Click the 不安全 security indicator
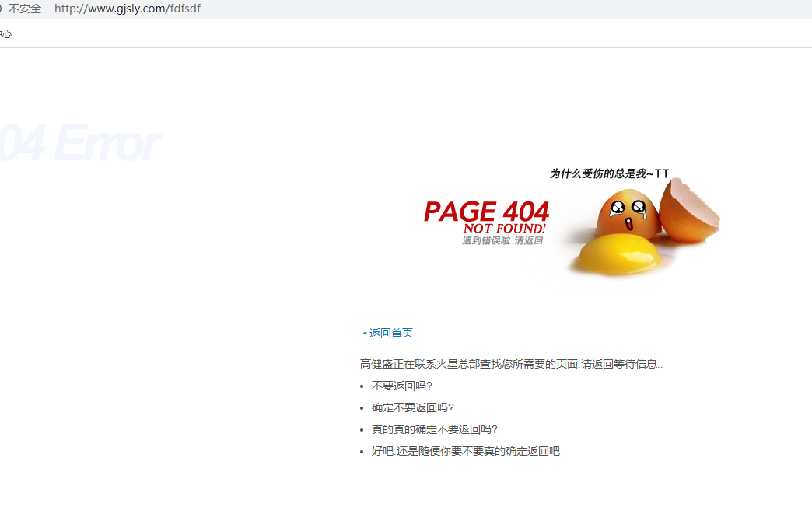 coord(24,9)
